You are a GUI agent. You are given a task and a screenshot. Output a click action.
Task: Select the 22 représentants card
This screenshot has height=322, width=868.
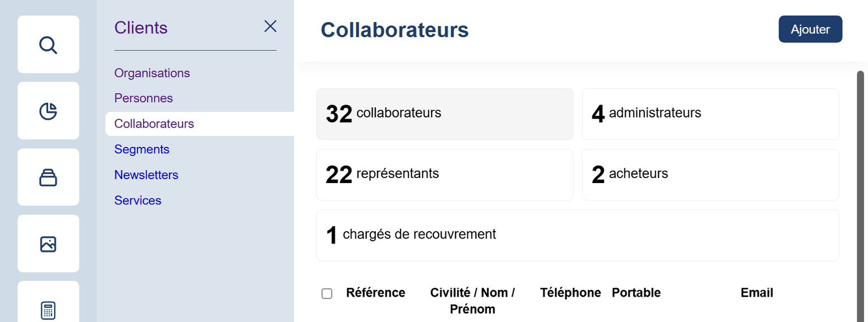pyautogui.click(x=444, y=175)
